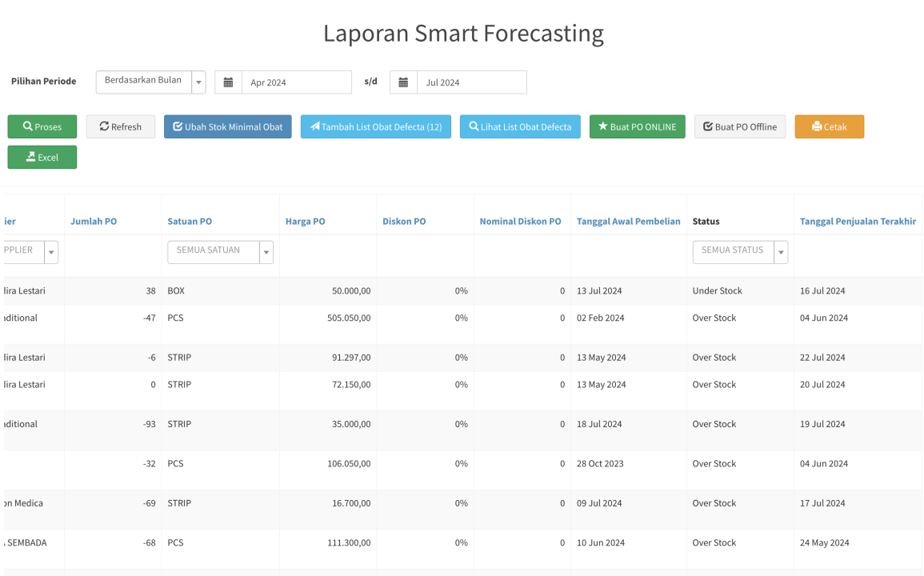Print report with Cetak button
Screen dimensions: 924x576
point(829,126)
